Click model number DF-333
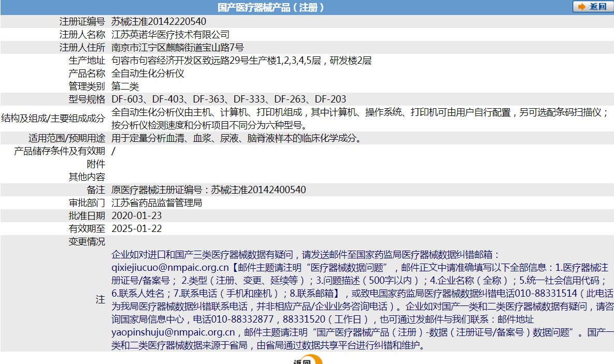The image size is (614, 364). pyautogui.click(x=249, y=99)
